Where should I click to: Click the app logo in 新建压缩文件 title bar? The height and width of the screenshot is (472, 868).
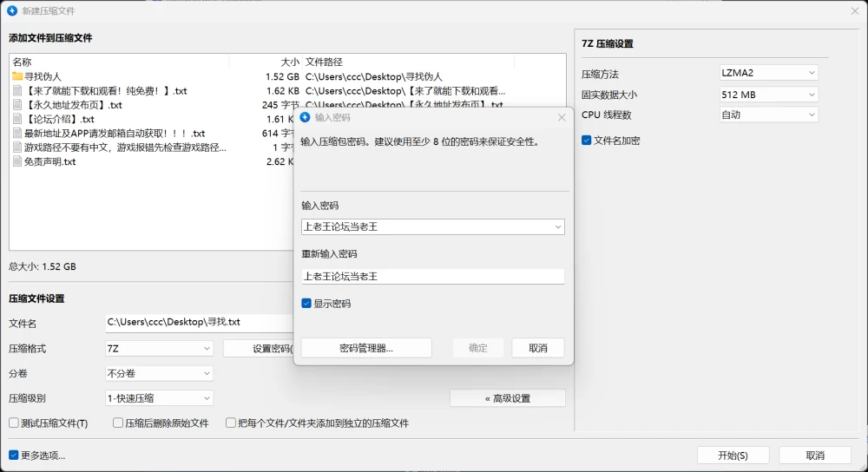click(12, 10)
